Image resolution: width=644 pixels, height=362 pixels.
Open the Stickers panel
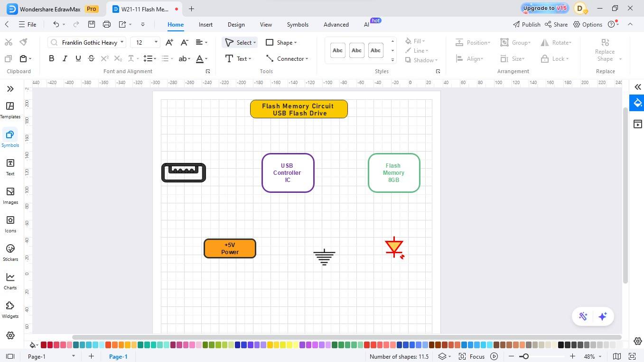click(x=10, y=252)
